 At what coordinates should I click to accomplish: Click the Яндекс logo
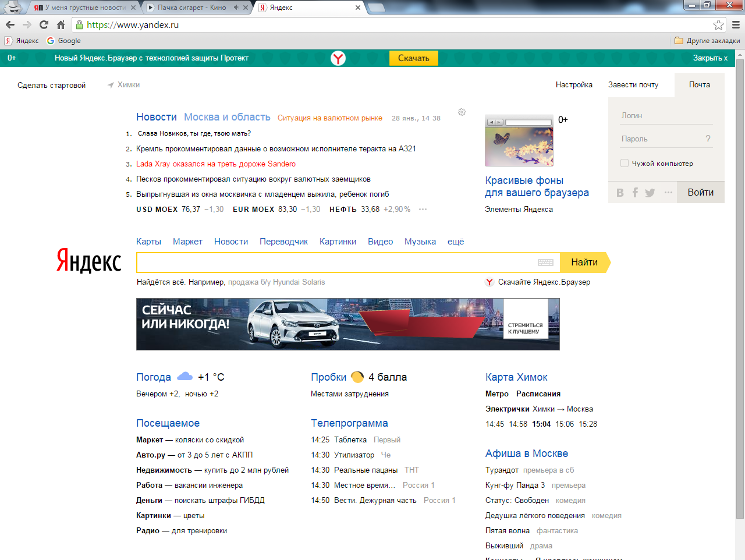(89, 260)
